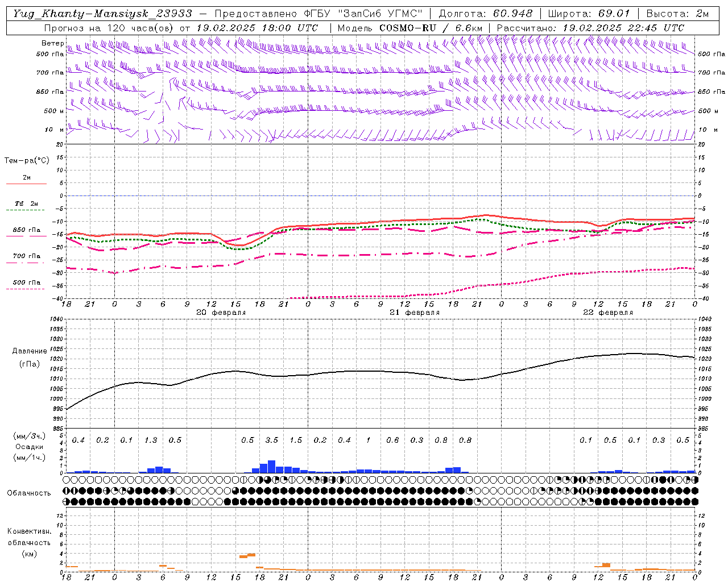Click the Td 2м dew point legend label
Screen dimensions: 728x582
click(27, 203)
